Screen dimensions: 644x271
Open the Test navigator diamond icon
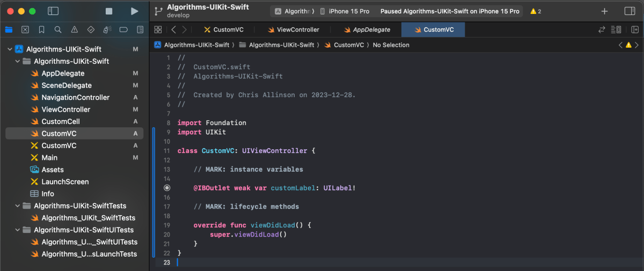[91, 30]
